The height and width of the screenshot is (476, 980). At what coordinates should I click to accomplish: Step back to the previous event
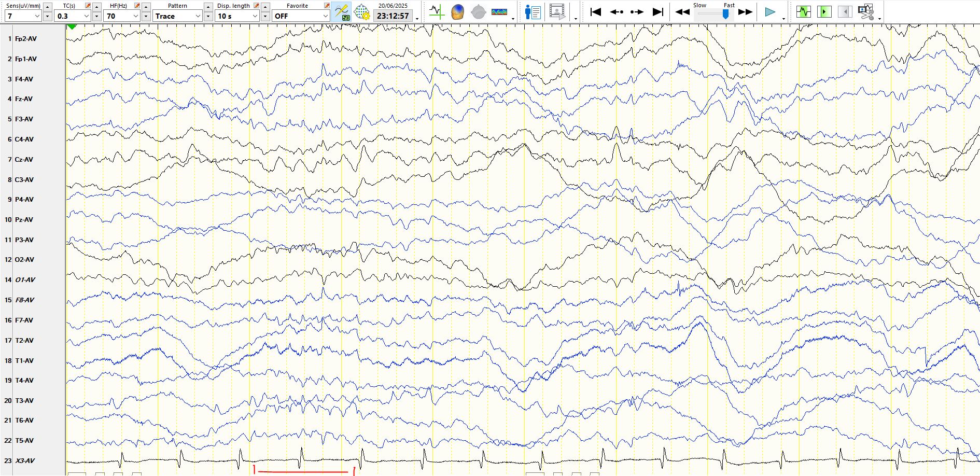point(617,11)
